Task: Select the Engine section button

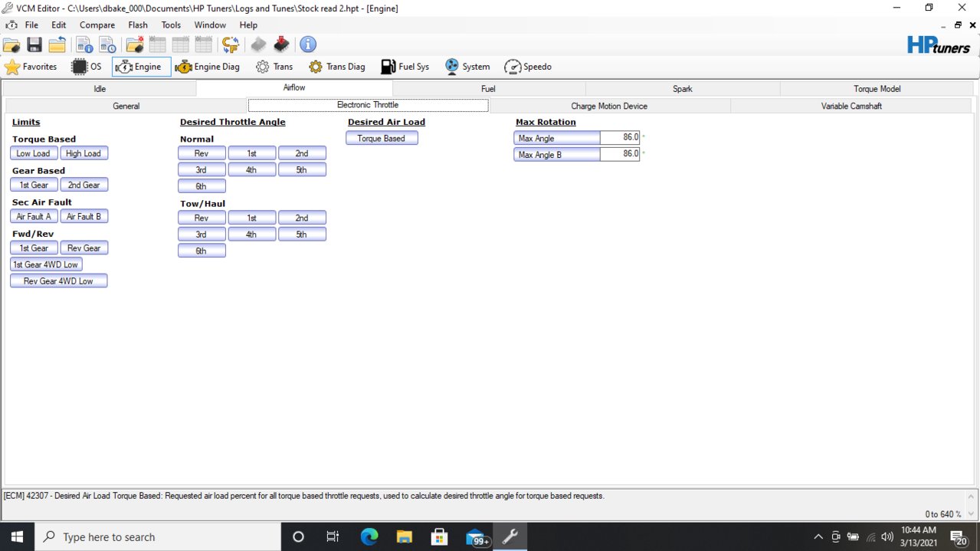Action: (x=141, y=67)
